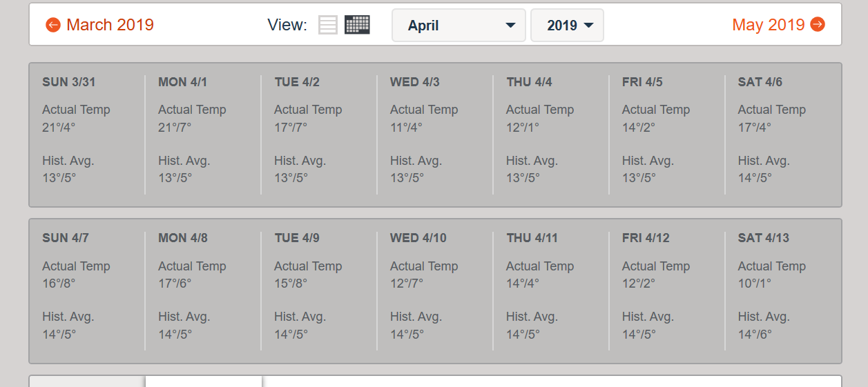Screen dimensions: 868x387
Task: Open the SAT 4/6 day cell
Action: [x=783, y=135]
